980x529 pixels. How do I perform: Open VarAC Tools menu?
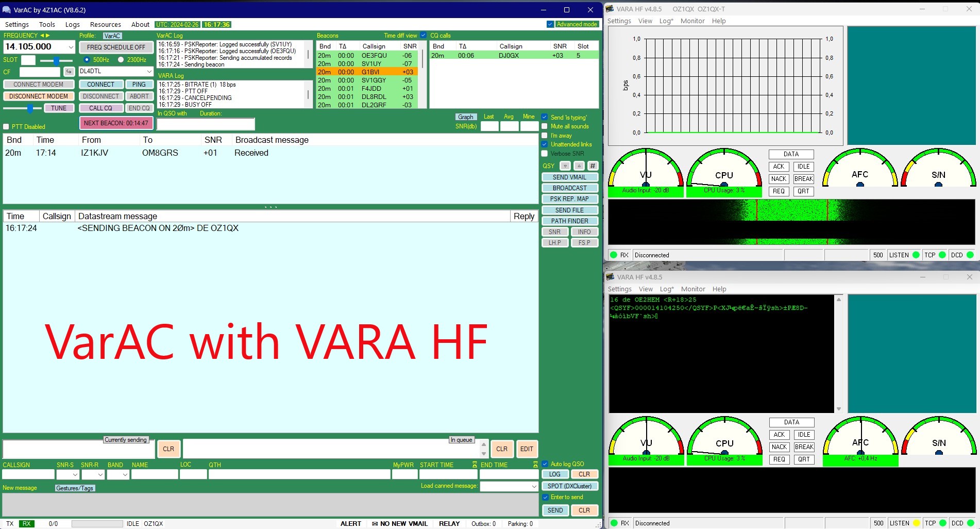click(x=47, y=24)
